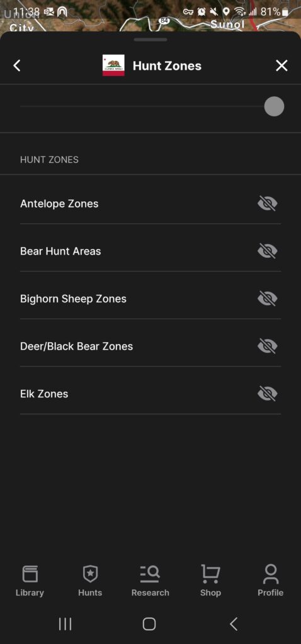The width and height of the screenshot is (301, 644).
Task: Tap the Android home button
Action: click(x=149, y=625)
